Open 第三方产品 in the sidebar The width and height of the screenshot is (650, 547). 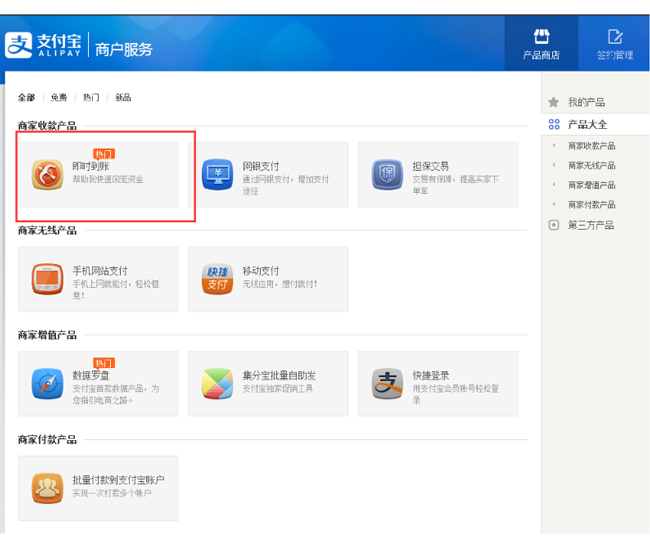(x=591, y=225)
